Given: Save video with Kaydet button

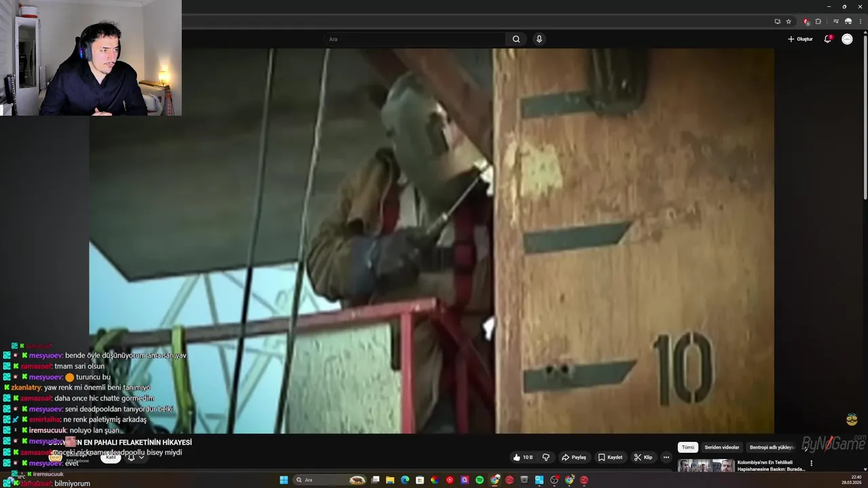Looking at the screenshot, I should 610,457.
